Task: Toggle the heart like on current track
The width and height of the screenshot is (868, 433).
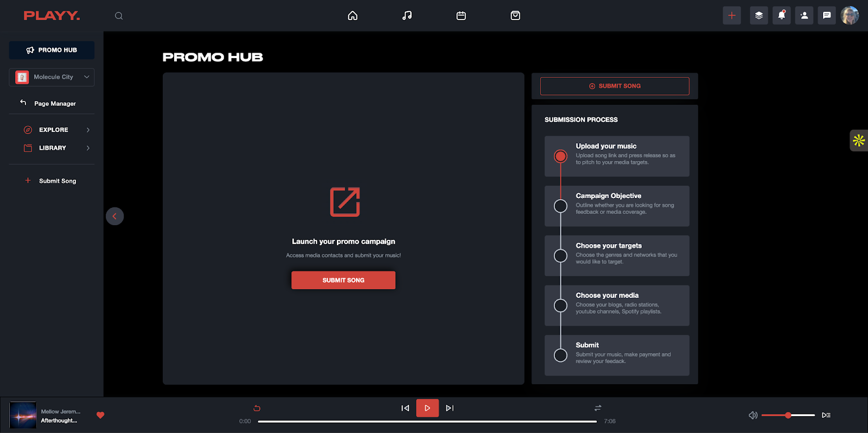Action: [100, 415]
